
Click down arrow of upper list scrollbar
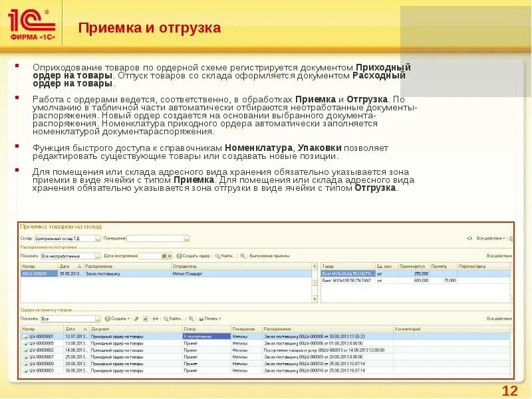pos(315,299)
